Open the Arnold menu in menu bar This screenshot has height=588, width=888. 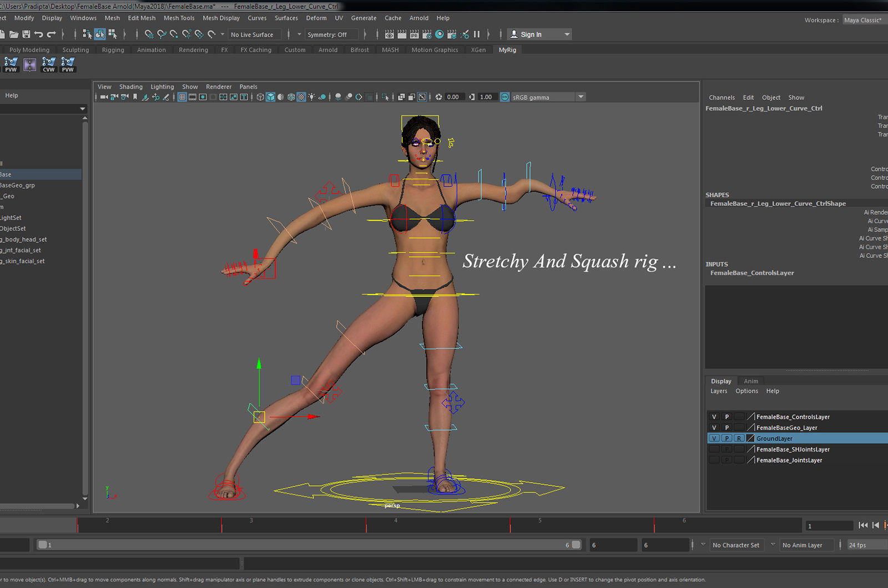pyautogui.click(x=419, y=18)
